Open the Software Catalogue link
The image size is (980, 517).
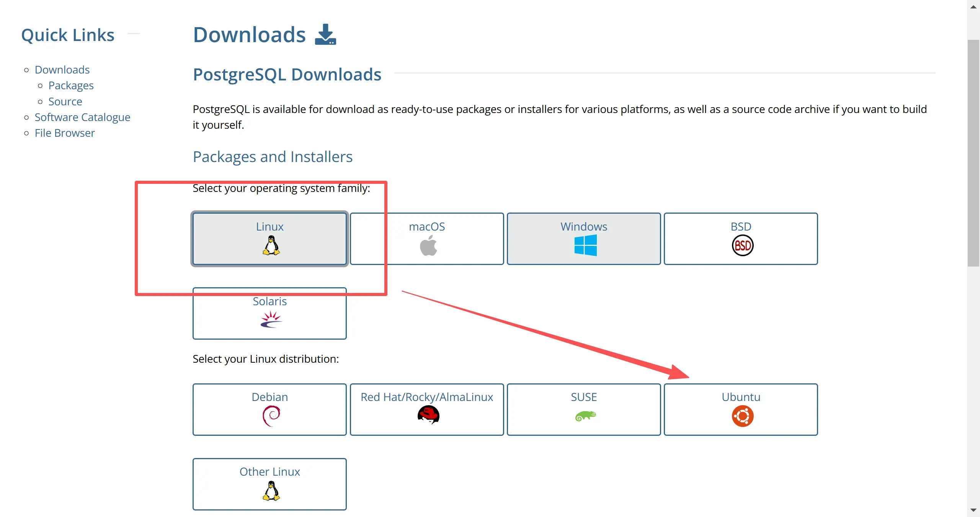tap(82, 117)
